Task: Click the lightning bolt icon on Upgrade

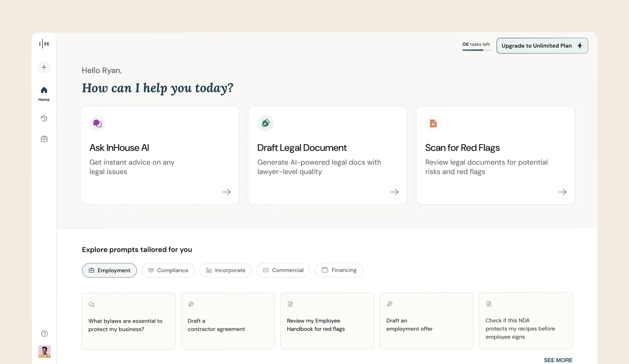Action: tap(580, 46)
